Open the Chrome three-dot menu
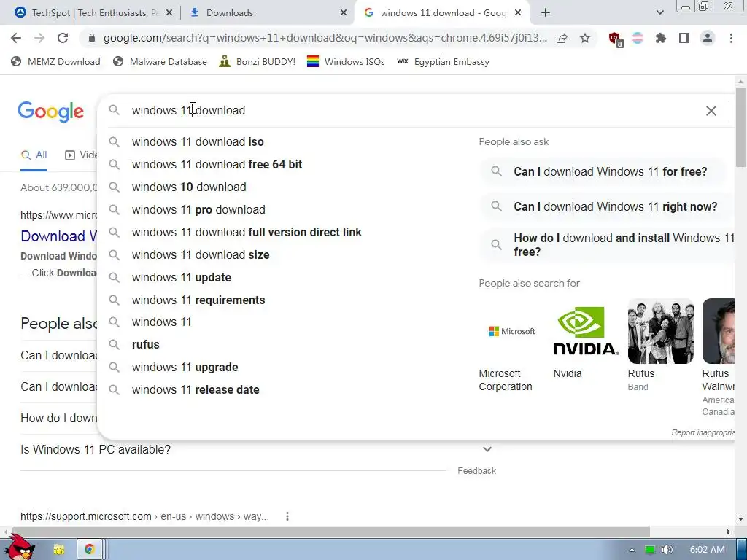This screenshot has width=747, height=560. 731,38
